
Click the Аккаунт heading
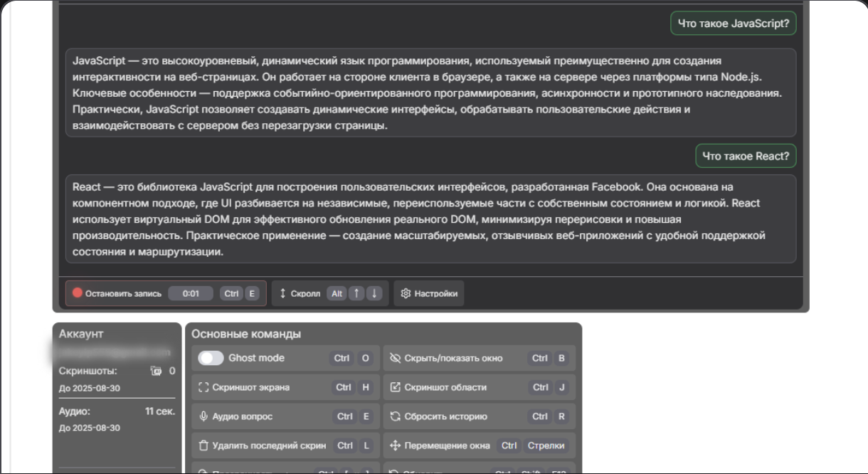point(81,334)
